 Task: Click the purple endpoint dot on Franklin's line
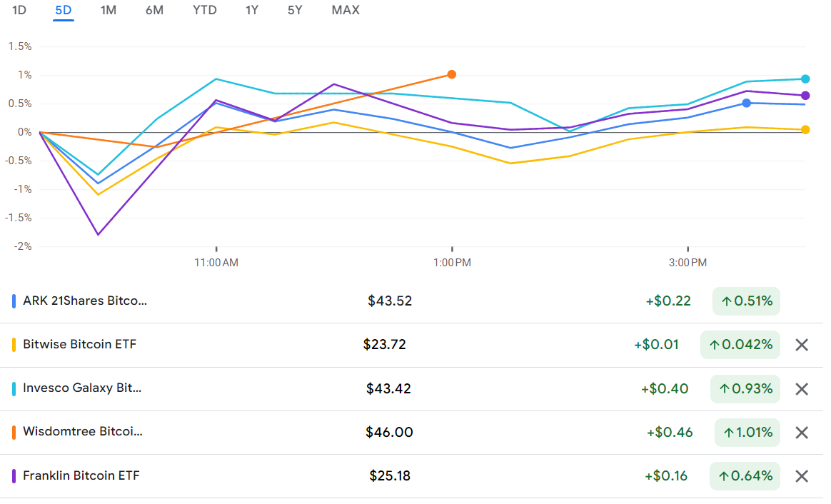pyautogui.click(x=805, y=94)
